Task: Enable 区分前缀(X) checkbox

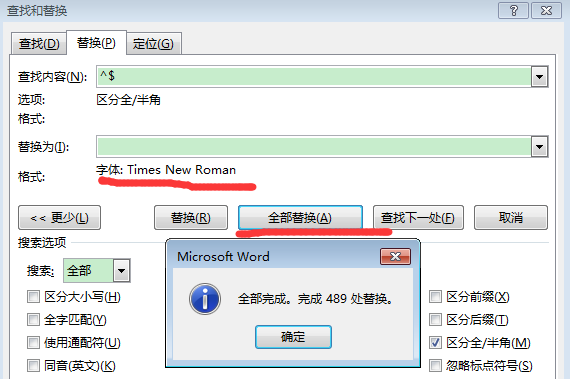Action: [x=435, y=297]
